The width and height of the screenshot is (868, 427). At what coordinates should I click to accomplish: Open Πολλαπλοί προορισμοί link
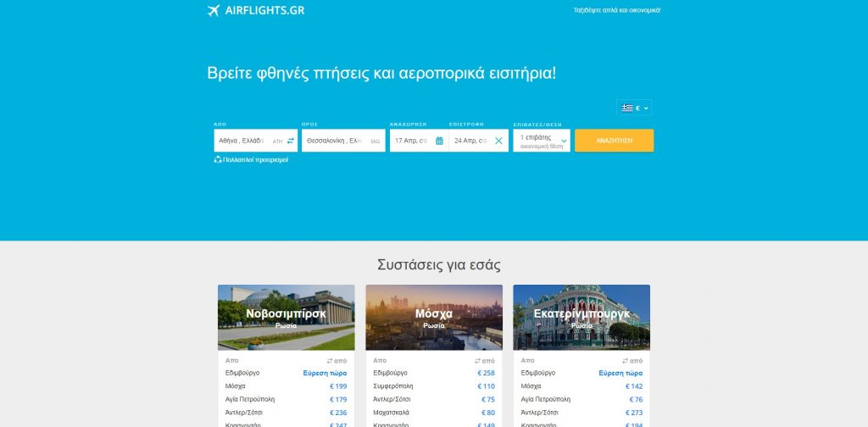(x=256, y=160)
